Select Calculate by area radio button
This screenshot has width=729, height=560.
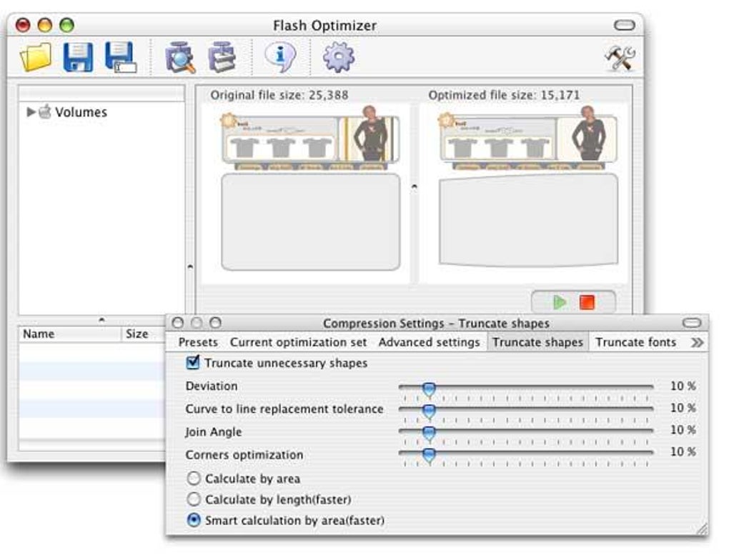194,478
